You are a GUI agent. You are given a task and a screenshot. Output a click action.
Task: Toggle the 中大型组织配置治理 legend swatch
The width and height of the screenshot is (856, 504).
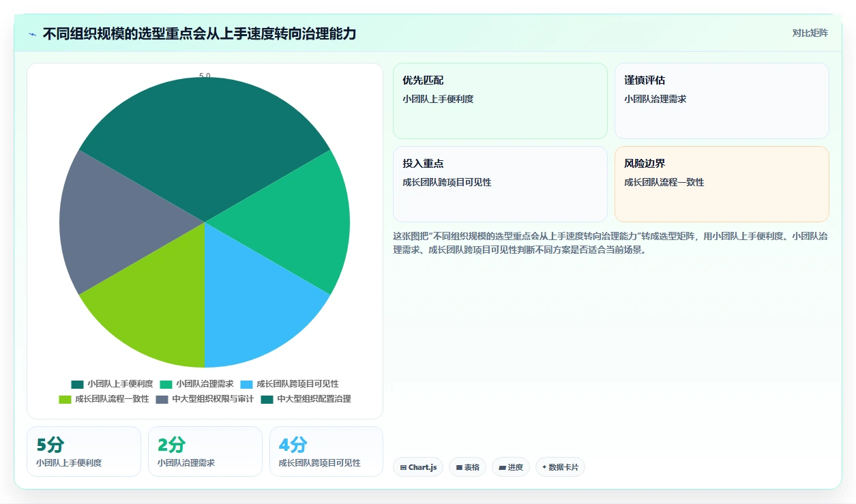(267, 399)
